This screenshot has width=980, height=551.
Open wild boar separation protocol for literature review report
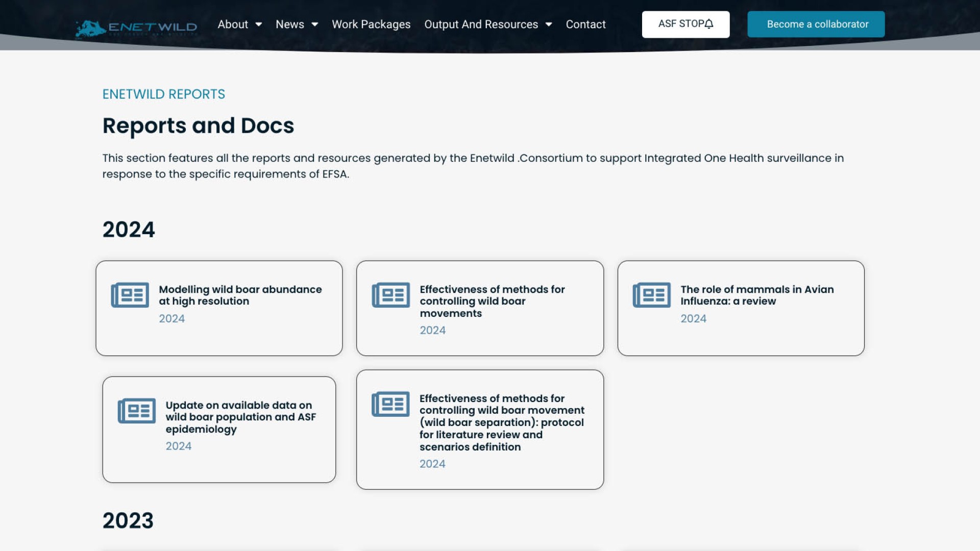[x=502, y=422]
